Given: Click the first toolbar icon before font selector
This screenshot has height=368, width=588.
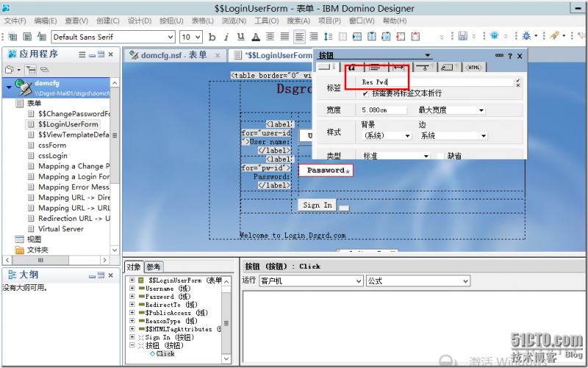Looking at the screenshot, I should coord(12,37).
